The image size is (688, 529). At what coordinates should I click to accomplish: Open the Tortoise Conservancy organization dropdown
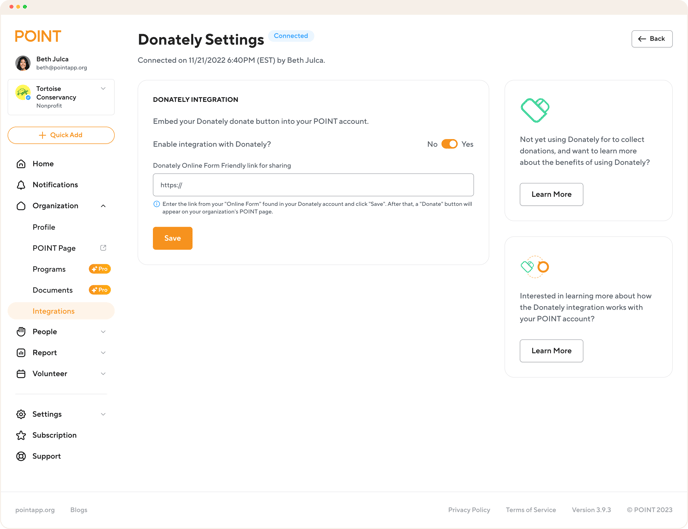103,89
